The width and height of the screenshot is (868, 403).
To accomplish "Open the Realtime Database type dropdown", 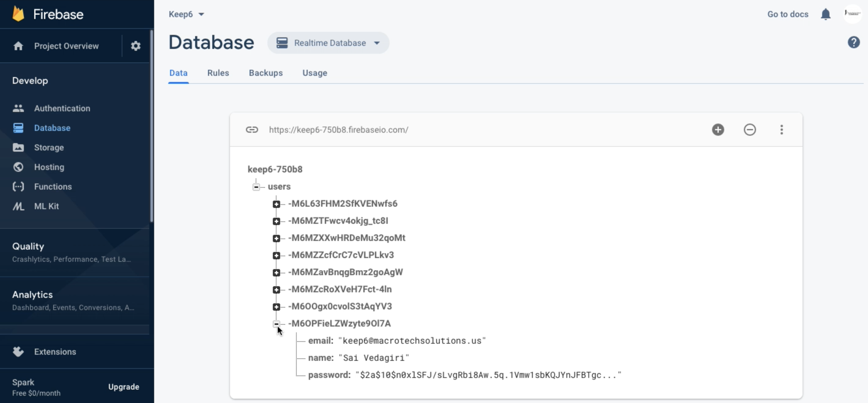I will pos(328,43).
